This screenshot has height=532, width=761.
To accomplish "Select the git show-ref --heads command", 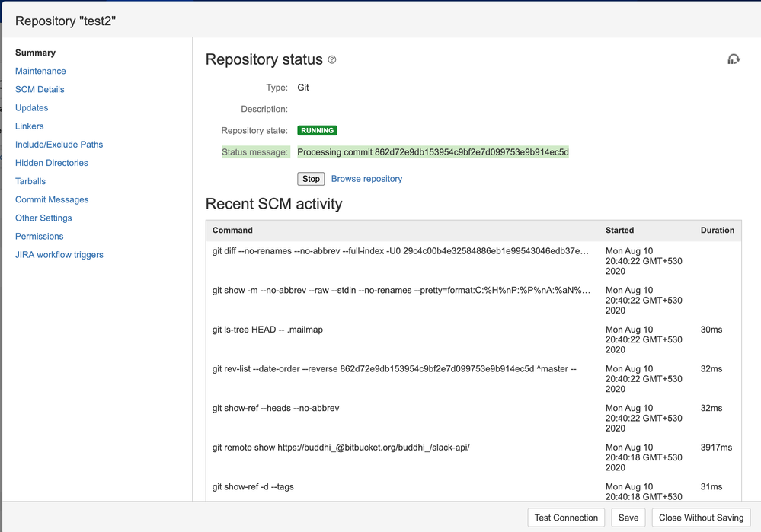I will (276, 409).
